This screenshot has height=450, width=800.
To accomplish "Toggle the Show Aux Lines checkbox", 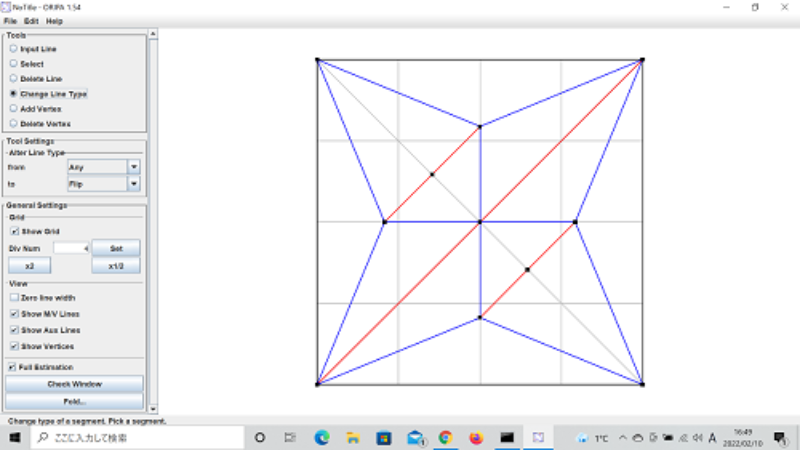I will pyautogui.click(x=14, y=329).
